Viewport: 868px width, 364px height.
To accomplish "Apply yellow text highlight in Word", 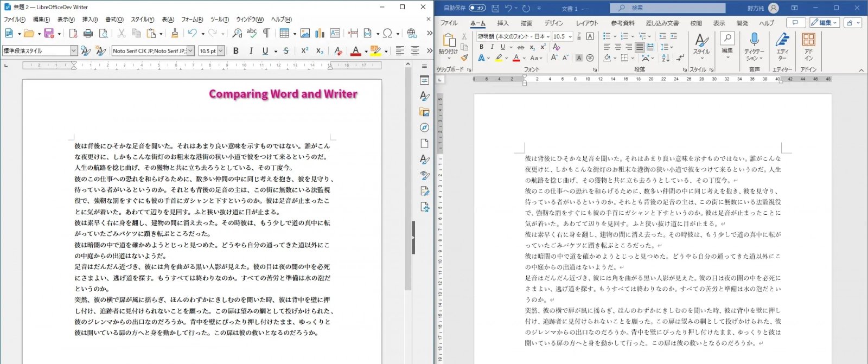I will (x=499, y=58).
